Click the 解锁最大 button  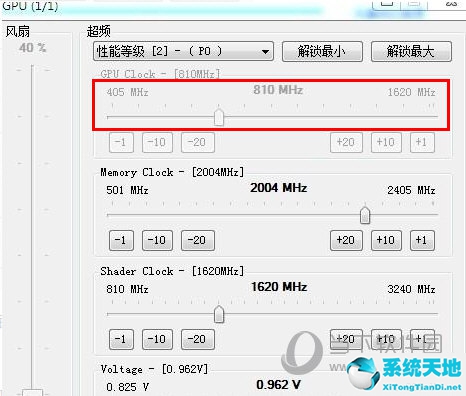pos(411,51)
